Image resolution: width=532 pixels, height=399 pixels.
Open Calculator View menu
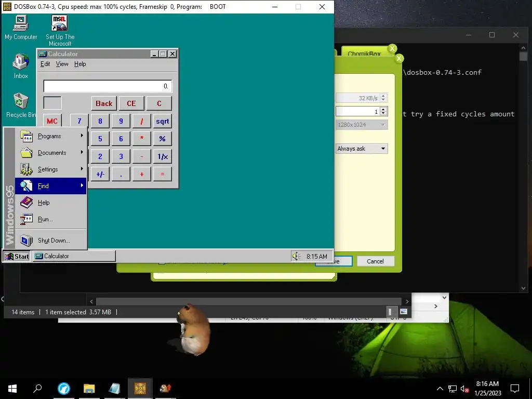62,64
